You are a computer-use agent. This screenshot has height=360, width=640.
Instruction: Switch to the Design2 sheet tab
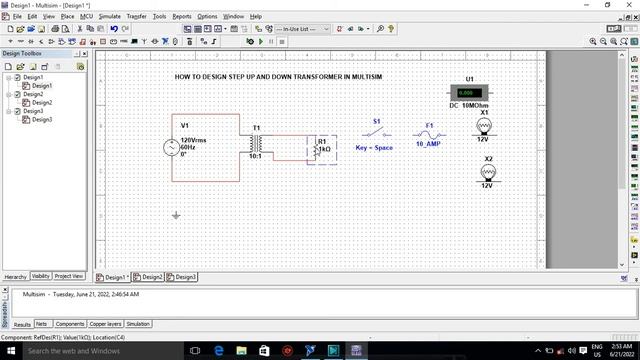point(148,277)
